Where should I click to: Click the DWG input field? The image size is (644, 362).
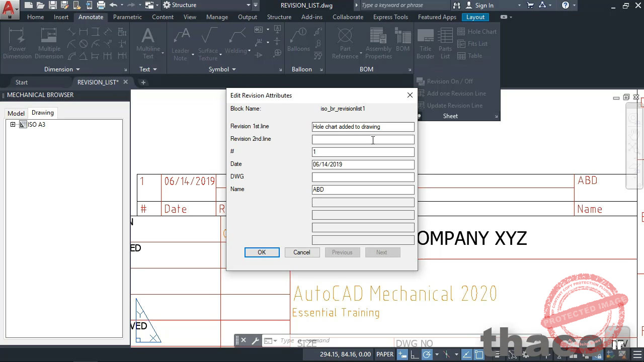(x=363, y=177)
